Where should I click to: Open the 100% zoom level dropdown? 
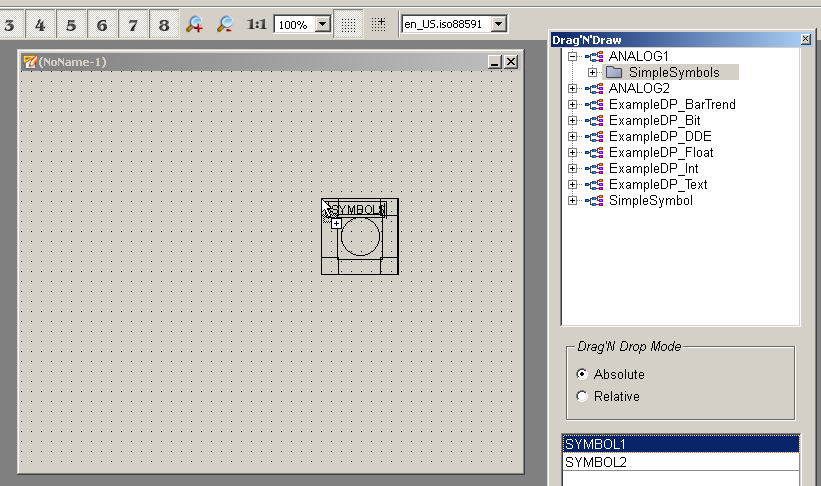(x=322, y=23)
